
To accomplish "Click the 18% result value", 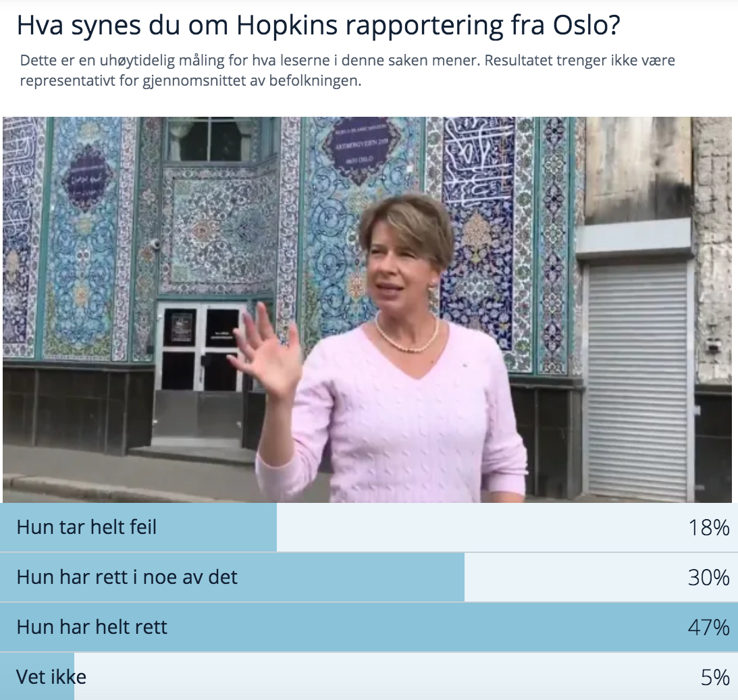I will click(x=709, y=528).
